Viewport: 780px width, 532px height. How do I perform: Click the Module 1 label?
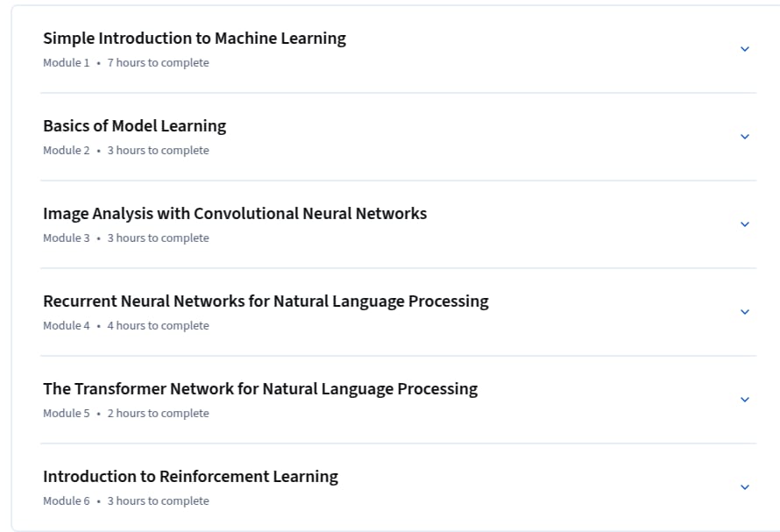click(66, 63)
